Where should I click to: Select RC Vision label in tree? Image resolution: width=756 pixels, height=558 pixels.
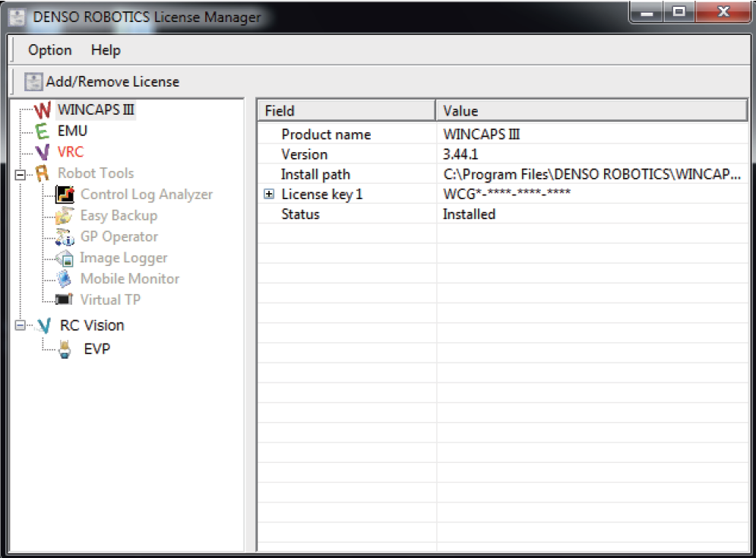pyautogui.click(x=92, y=325)
